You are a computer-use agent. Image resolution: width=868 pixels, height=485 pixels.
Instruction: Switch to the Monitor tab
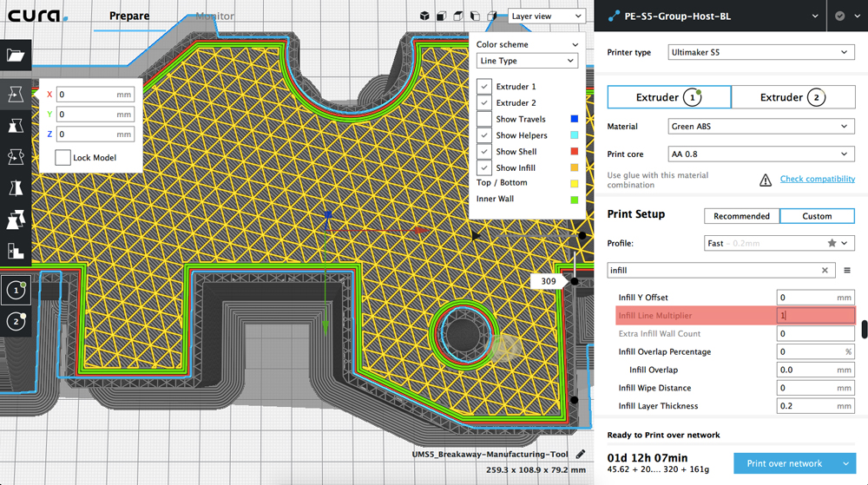click(x=214, y=16)
